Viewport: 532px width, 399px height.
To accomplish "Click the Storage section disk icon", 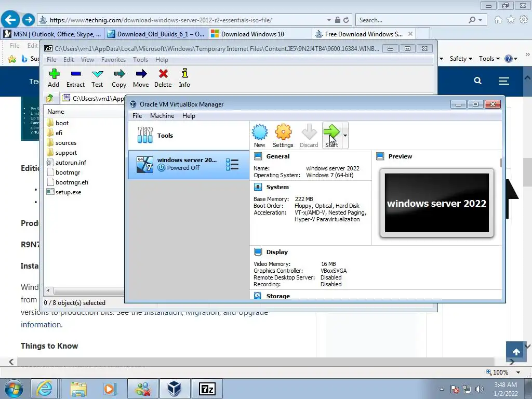I will 258,296.
